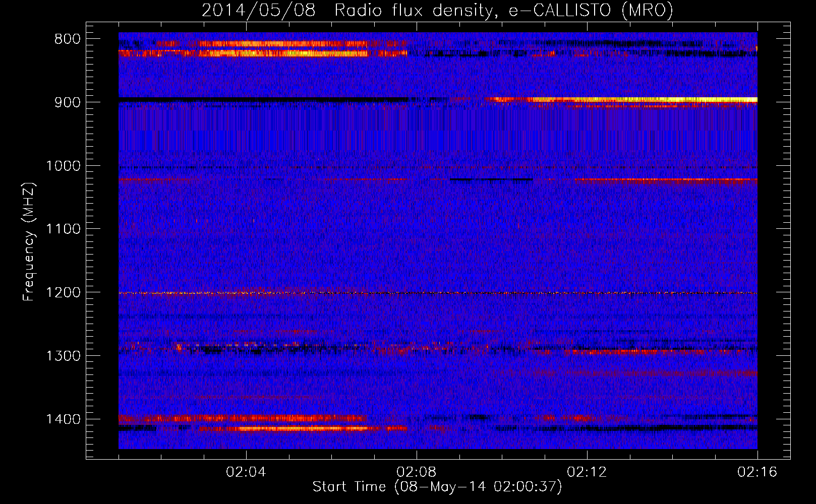
Task: Select the 1400 frequency tick label
Action: coord(63,419)
